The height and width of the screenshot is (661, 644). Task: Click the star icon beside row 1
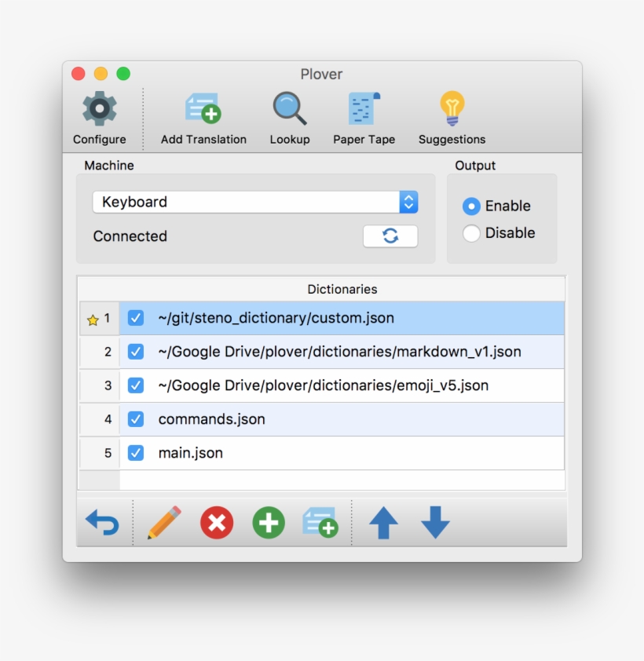tap(93, 320)
